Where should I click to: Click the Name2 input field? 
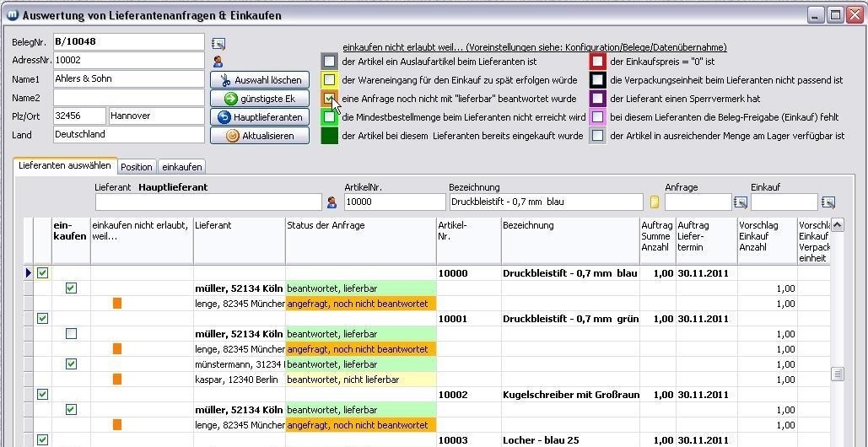point(128,98)
